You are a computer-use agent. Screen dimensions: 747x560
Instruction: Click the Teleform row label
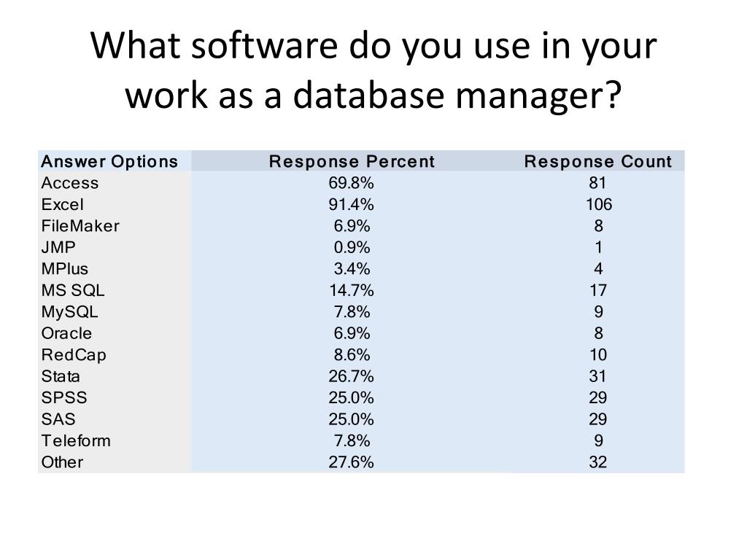click(76, 440)
